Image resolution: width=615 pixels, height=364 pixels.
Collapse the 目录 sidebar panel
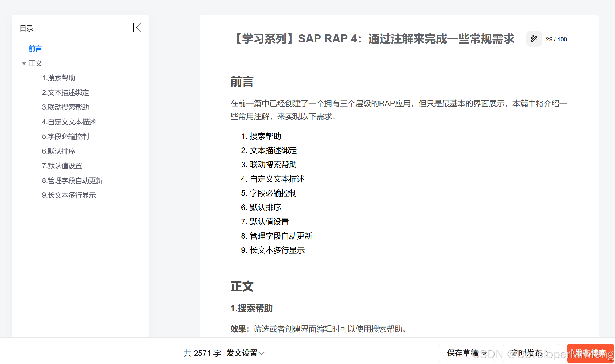137,28
